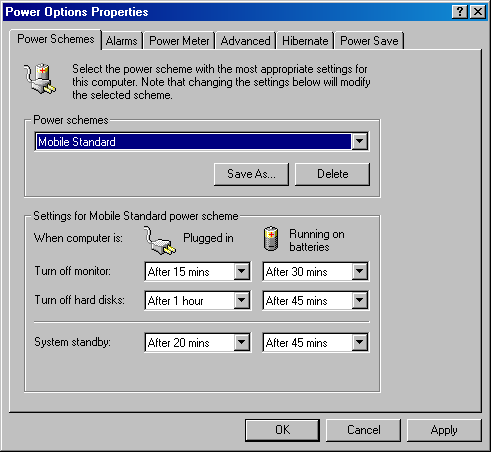Close the Power Options Properties dialog

pos(478,12)
